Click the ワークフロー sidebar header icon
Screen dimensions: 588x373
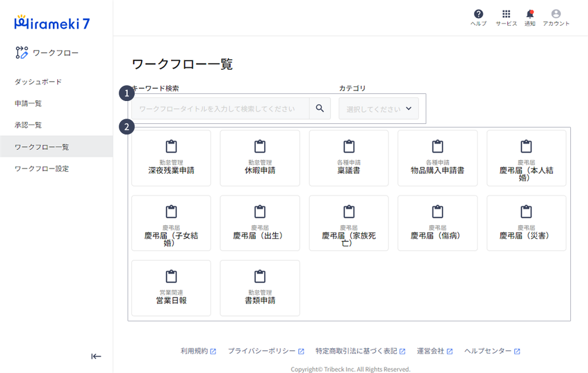pyautogui.click(x=22, y=53)
